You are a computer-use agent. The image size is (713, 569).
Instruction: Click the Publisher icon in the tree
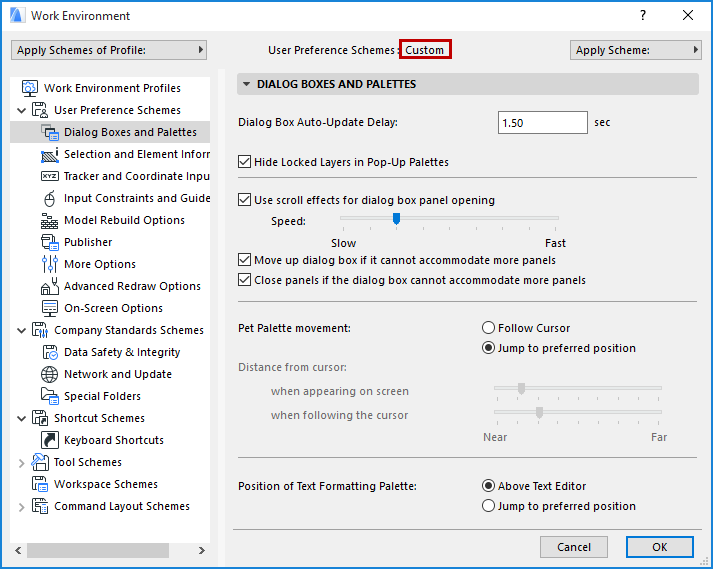pos(50,242)
